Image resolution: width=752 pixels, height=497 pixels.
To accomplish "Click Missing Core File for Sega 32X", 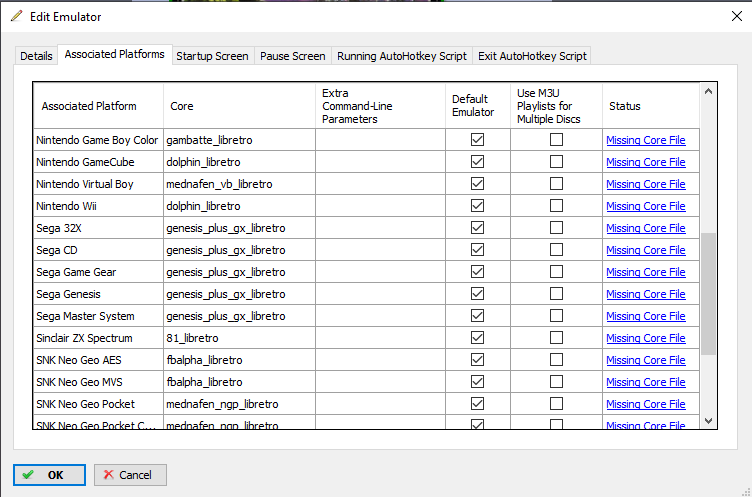I will click(646, 228).
